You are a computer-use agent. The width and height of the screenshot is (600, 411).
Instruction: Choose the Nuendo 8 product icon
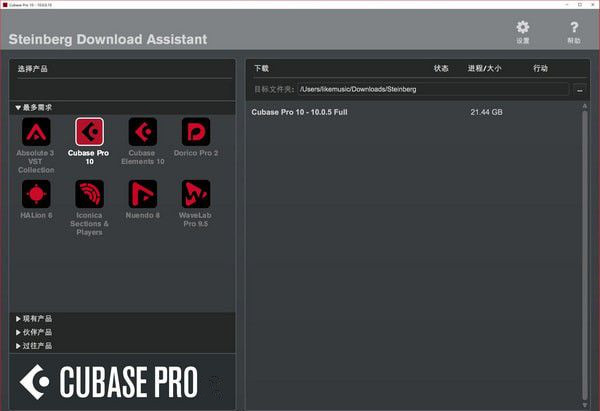142,194
